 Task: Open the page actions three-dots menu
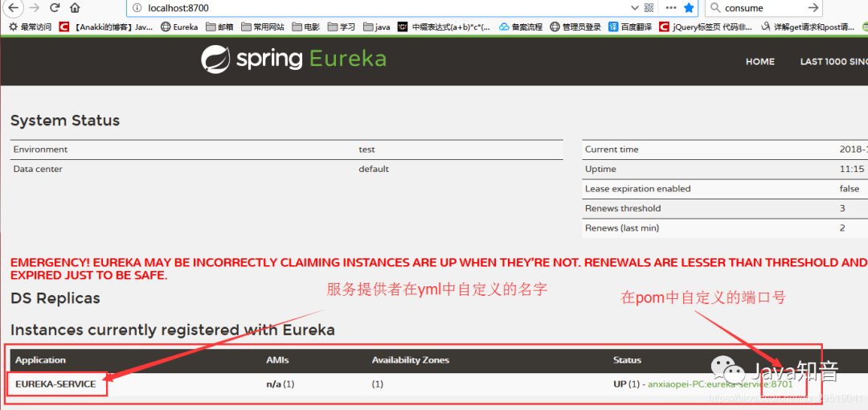[671, 8]
